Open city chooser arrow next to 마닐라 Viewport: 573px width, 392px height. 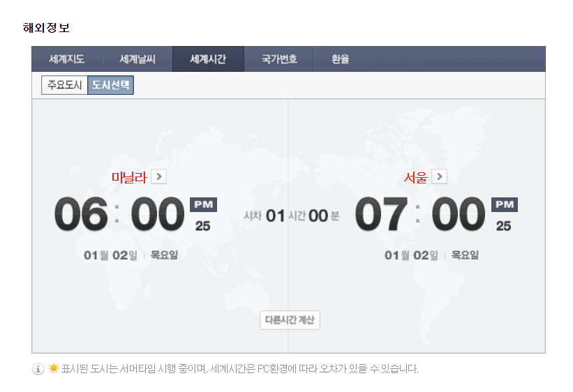[x=159, y=177]
